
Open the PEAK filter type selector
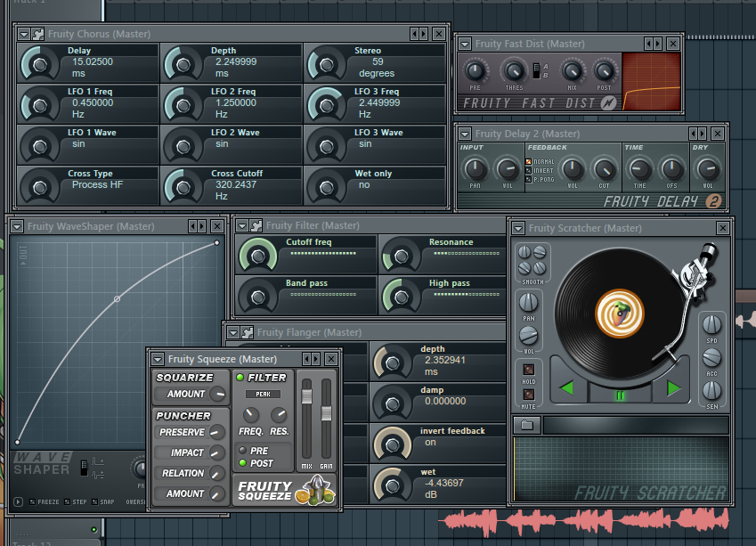[263, 394]
